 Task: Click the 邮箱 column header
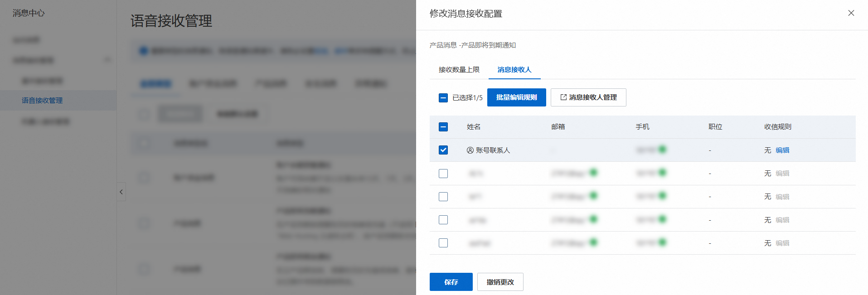pos(558,127)
